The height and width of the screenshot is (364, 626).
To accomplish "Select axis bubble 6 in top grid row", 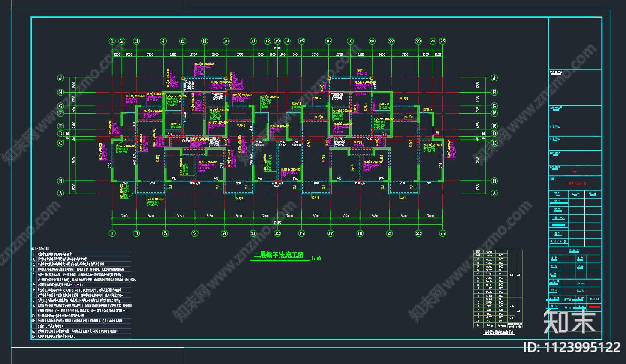I will tap(183, 41).
